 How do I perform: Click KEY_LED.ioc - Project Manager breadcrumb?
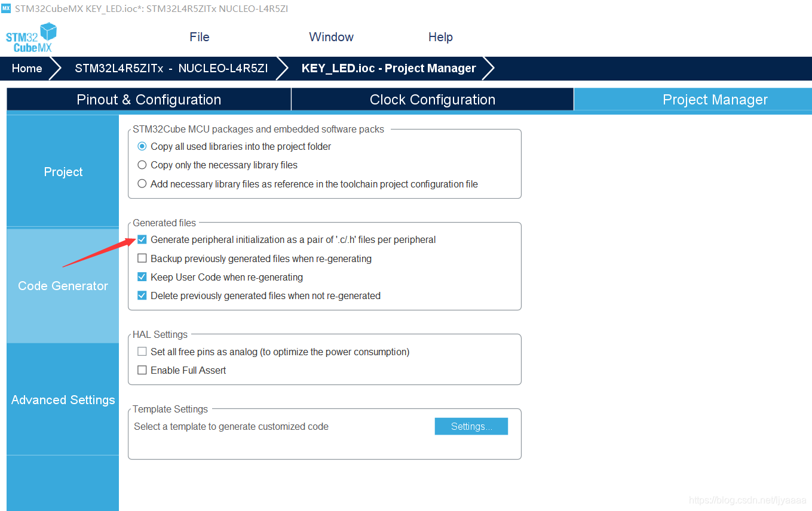pos(388,68)
